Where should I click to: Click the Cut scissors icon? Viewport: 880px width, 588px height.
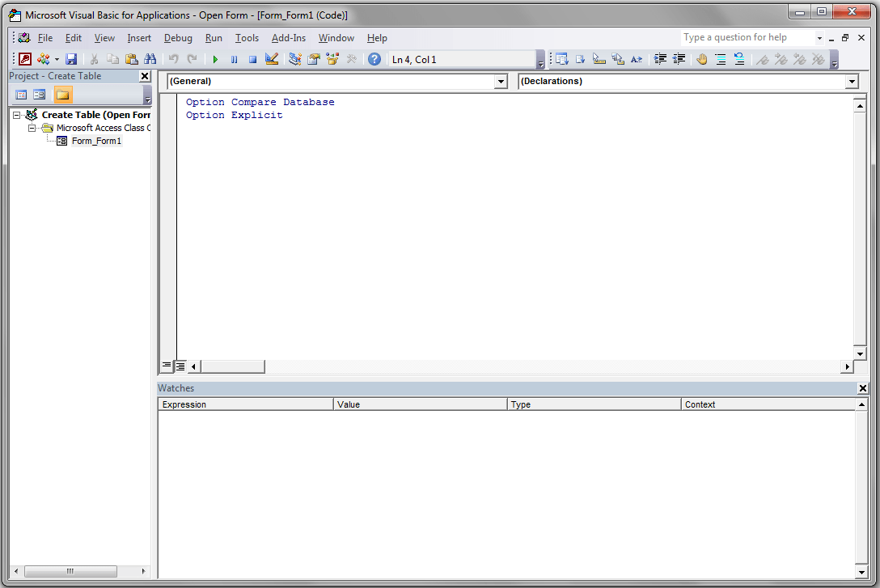click(x=95, y=59)
